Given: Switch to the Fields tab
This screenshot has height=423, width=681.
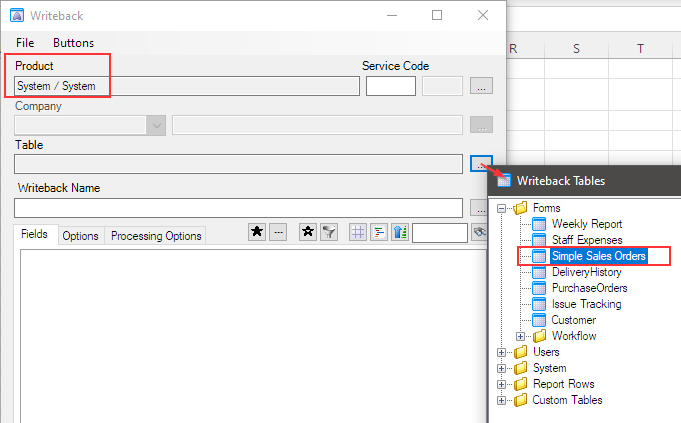Looking at the screenshot, I should coord(34,234).
